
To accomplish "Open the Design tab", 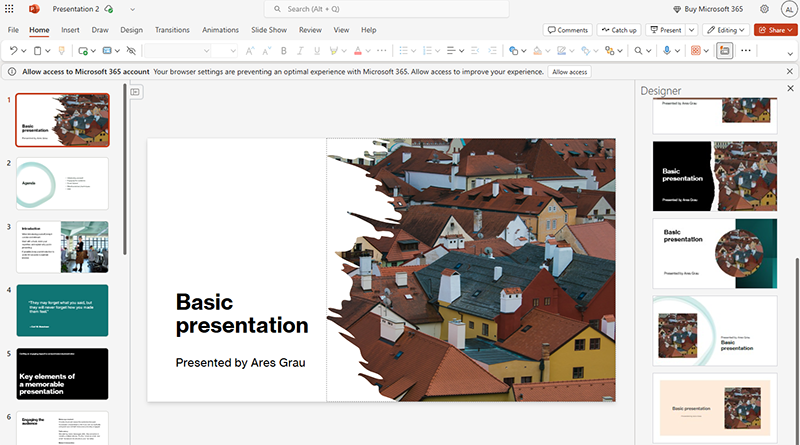I will click(131, 30).
